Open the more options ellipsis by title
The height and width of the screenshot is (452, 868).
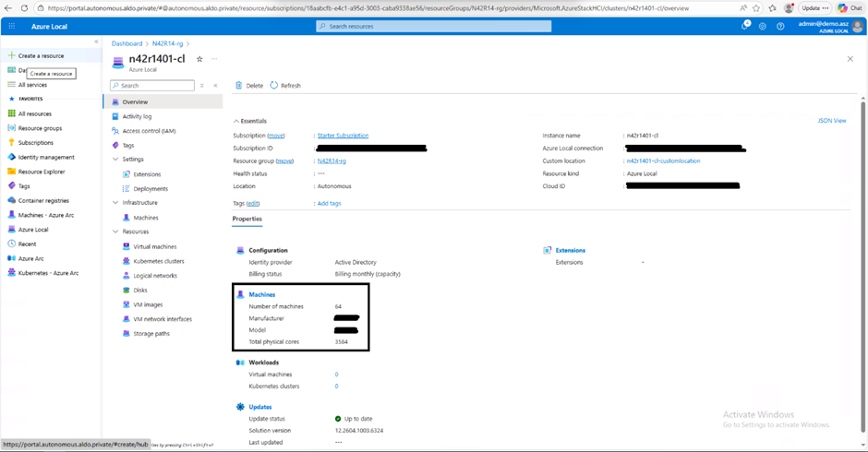(214, 59)
